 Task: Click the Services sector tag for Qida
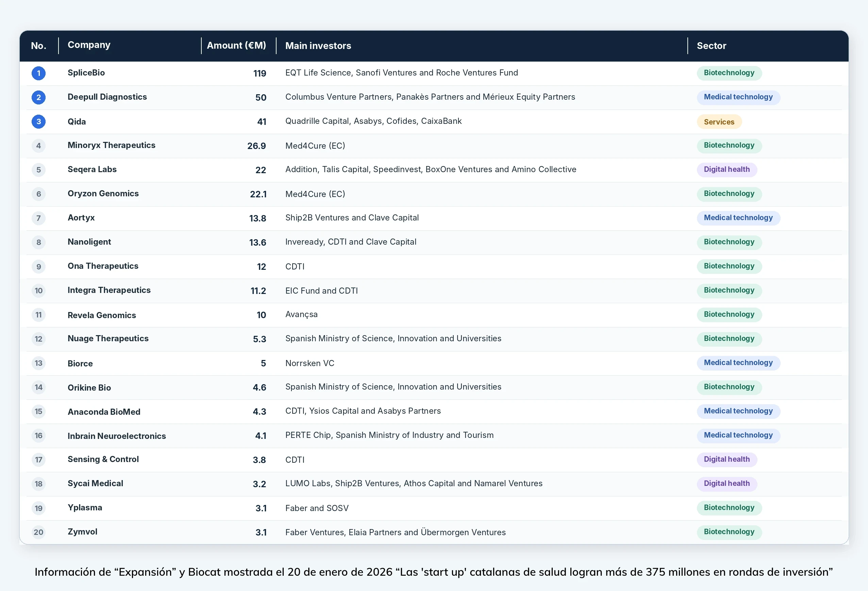pyautogui.click(x=719, y=122)
